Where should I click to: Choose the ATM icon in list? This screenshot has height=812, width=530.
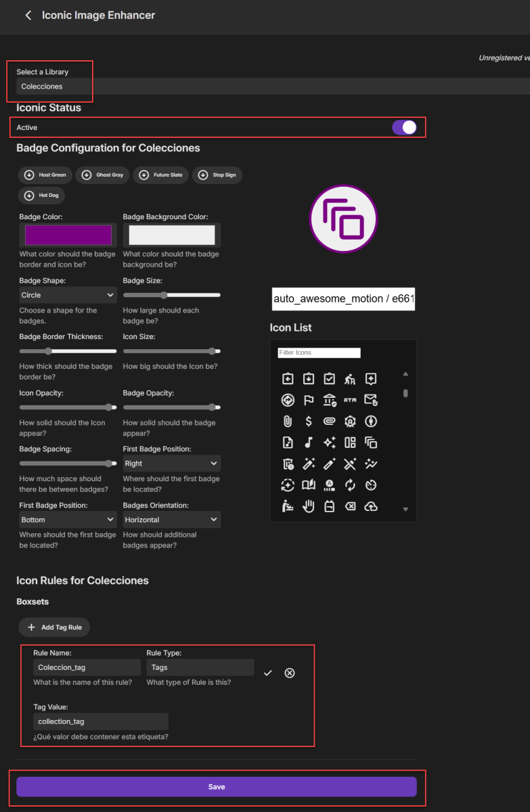(350, 400)
